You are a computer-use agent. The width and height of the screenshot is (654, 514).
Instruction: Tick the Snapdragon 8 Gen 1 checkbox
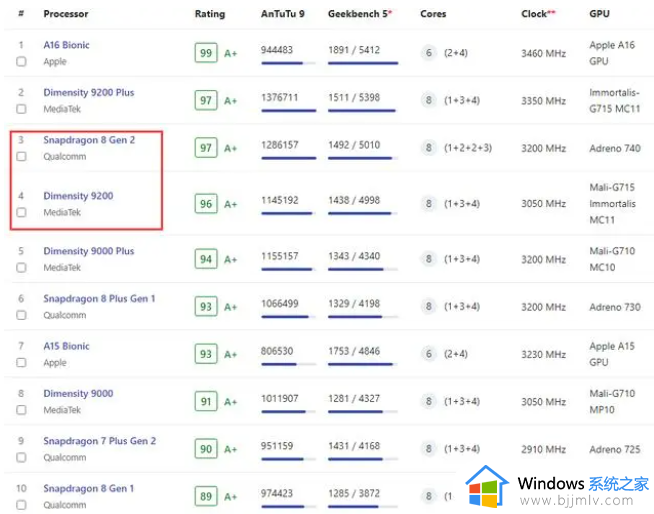[21, 505]
